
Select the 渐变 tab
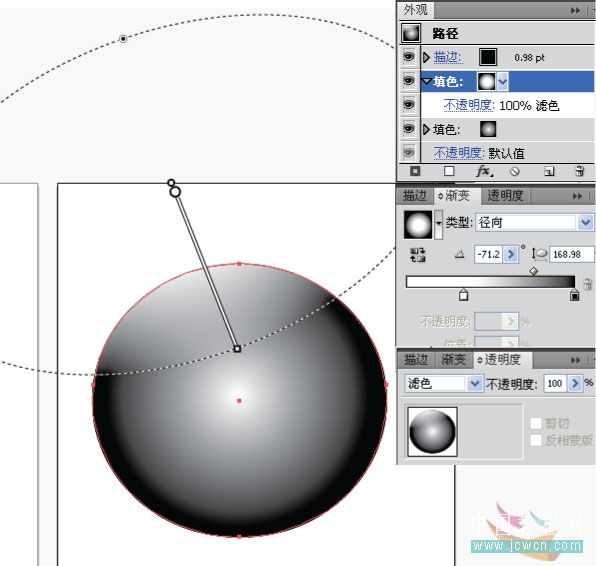tap(457, 196)
